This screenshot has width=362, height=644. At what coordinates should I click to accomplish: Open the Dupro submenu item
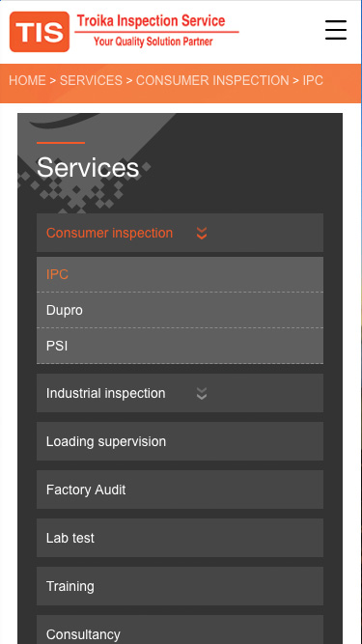[180, 310]
